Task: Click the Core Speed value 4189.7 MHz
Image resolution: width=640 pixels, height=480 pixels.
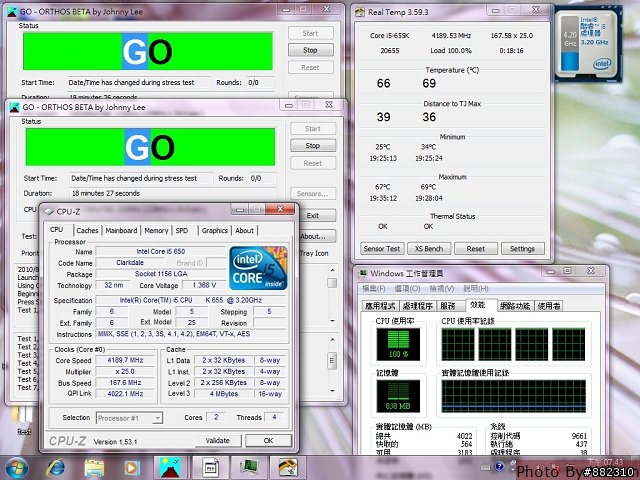Action: pyautogui.click(x=125, y=360)
